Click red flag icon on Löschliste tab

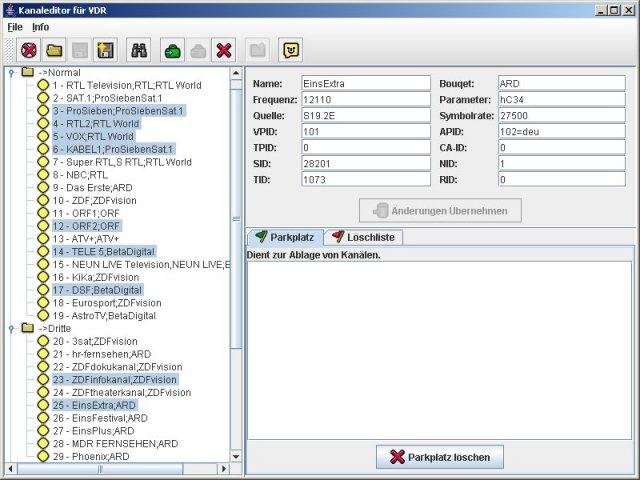338,236
